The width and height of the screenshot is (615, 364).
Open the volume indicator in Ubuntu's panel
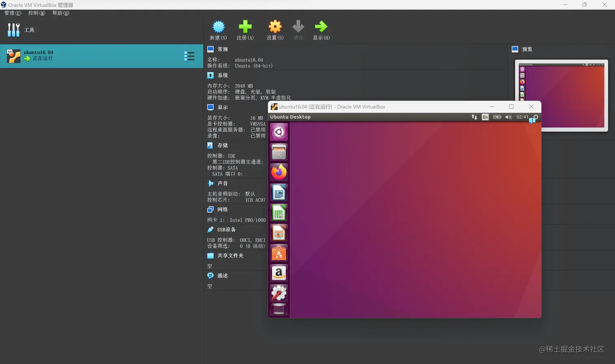click(508, 117)
